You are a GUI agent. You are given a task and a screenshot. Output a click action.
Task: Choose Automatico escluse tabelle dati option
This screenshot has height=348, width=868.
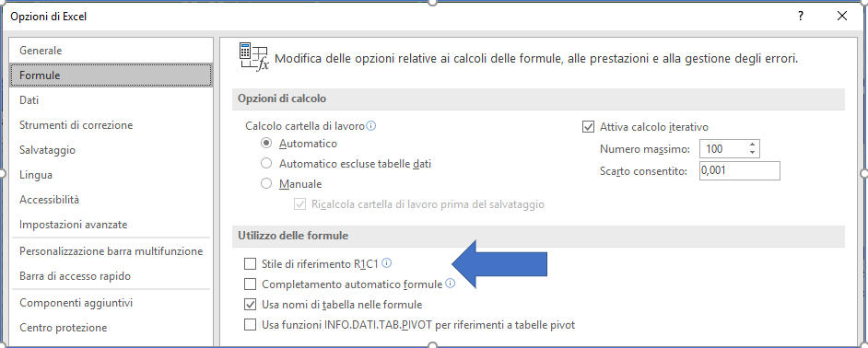coord(266,163)
